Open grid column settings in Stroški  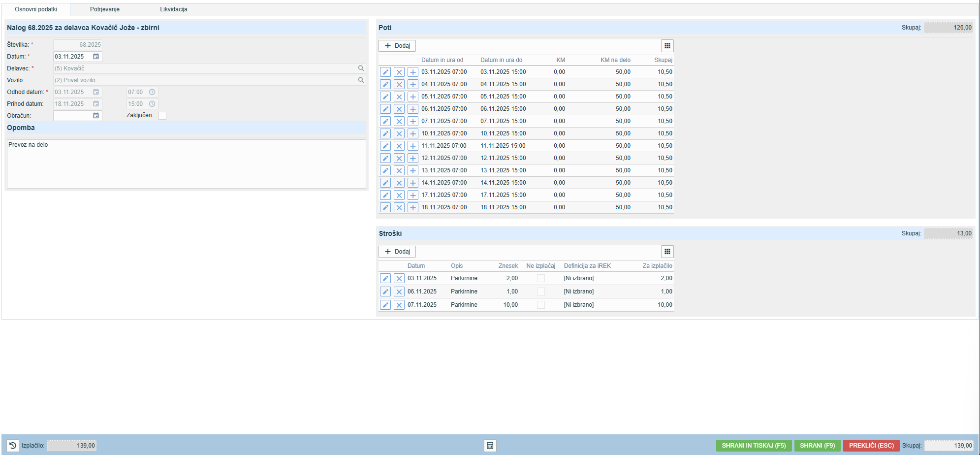click(667, 252)
